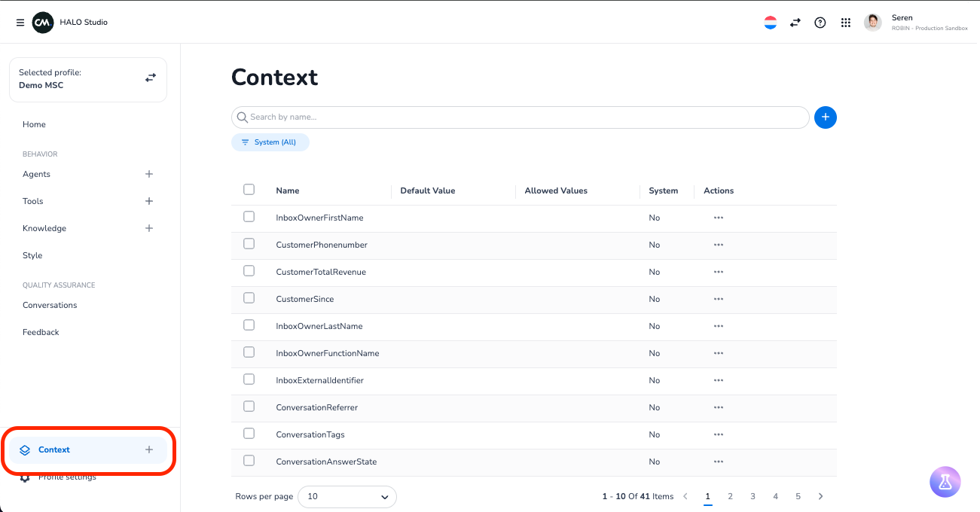Screen dimensions: 980x512
Task: Click the plus icon next to Agents
Action: tap(149, 174)
